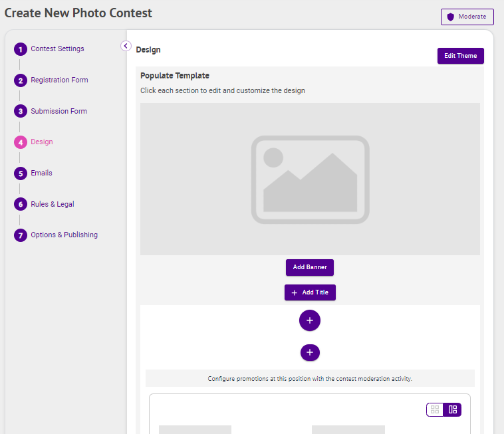Click the Add Title button

pyautogui.click(x=310, y=292)
